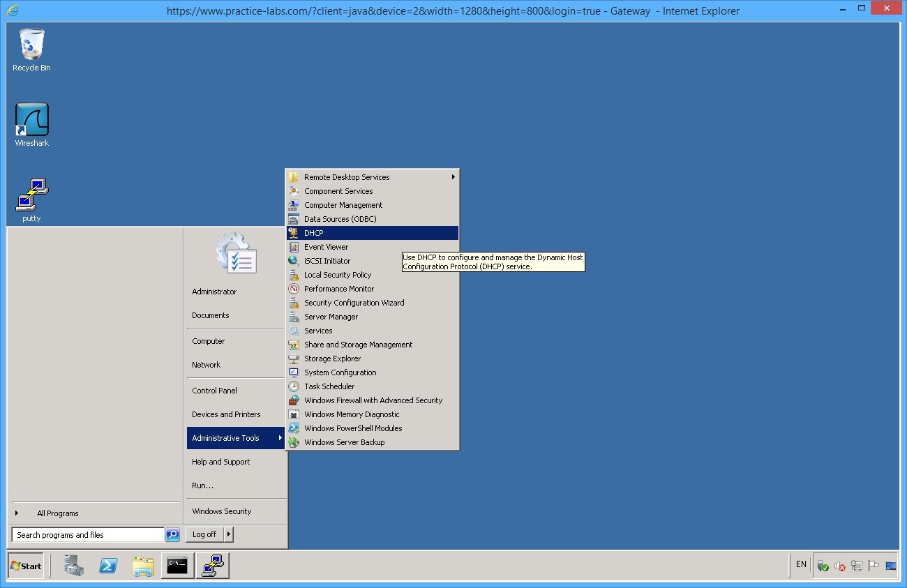Click the Start button

[26, 566]
